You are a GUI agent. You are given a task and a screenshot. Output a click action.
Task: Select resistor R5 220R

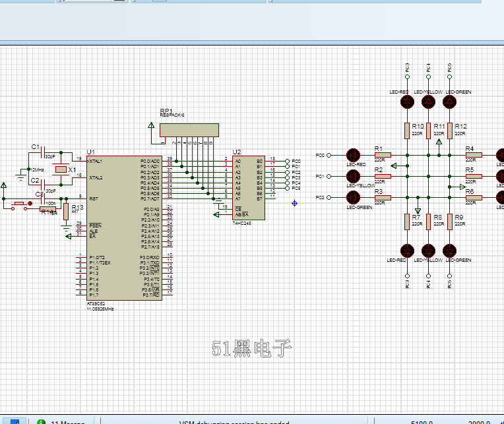[474, 176]
